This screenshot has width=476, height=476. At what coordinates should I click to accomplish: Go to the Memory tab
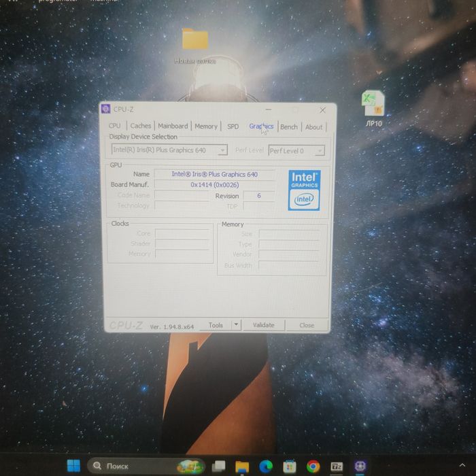pos(206,126)
